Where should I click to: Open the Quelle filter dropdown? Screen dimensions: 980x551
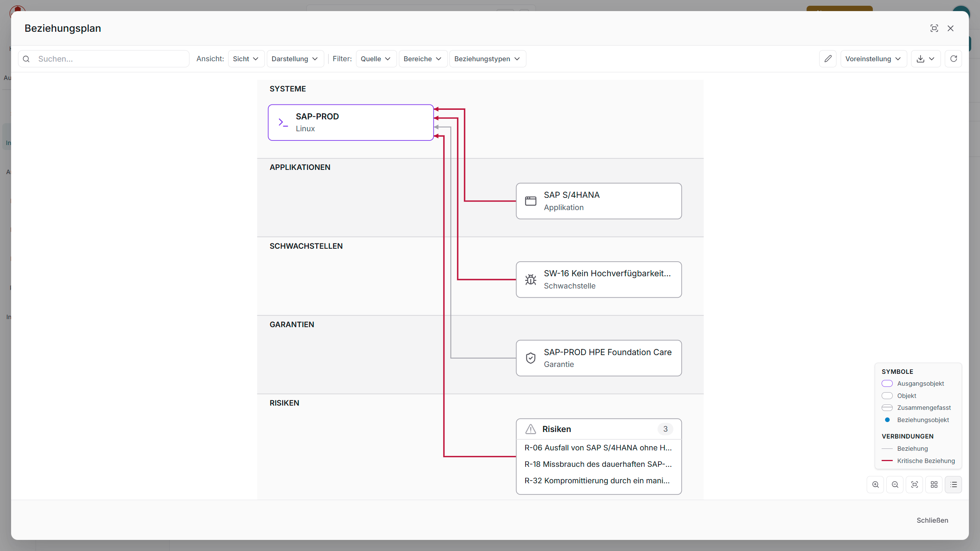tap(376, 59)
